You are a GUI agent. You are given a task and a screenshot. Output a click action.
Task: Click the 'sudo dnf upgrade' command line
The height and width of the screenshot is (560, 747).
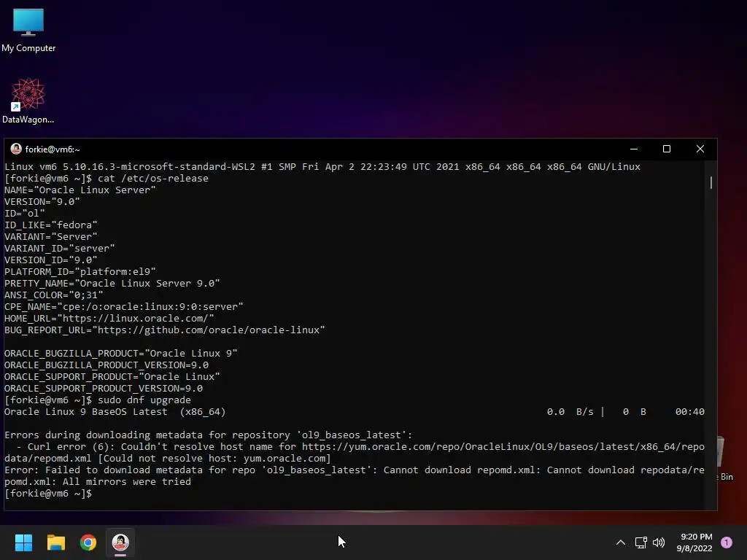[x=98, y=400]
